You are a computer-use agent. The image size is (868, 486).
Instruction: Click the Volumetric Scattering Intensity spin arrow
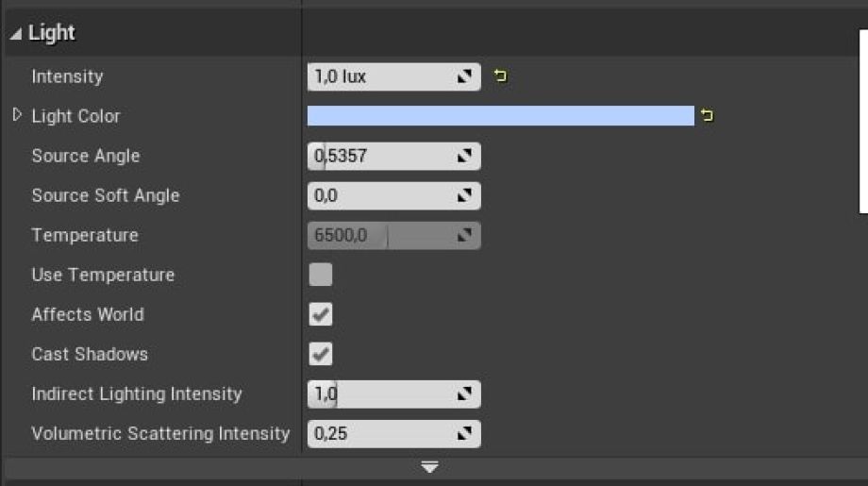(463, 433)
